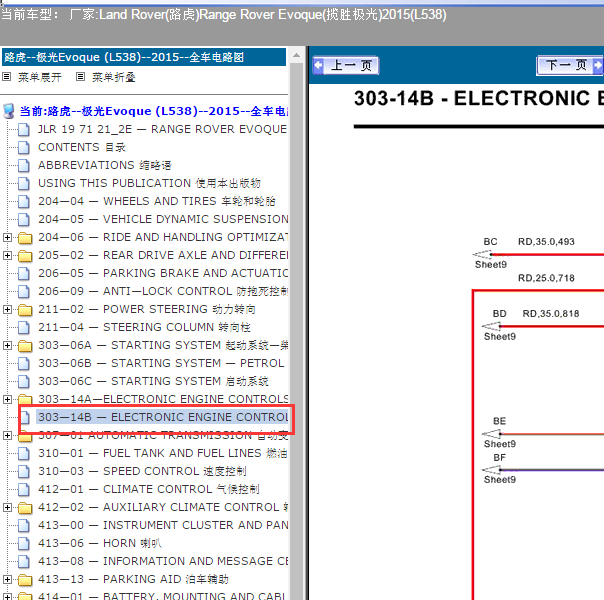Open 303-06C STARTING SYSTEM 启动系统 page
Image resolution: width=604 pixels, height=600 pixels.
153,381
